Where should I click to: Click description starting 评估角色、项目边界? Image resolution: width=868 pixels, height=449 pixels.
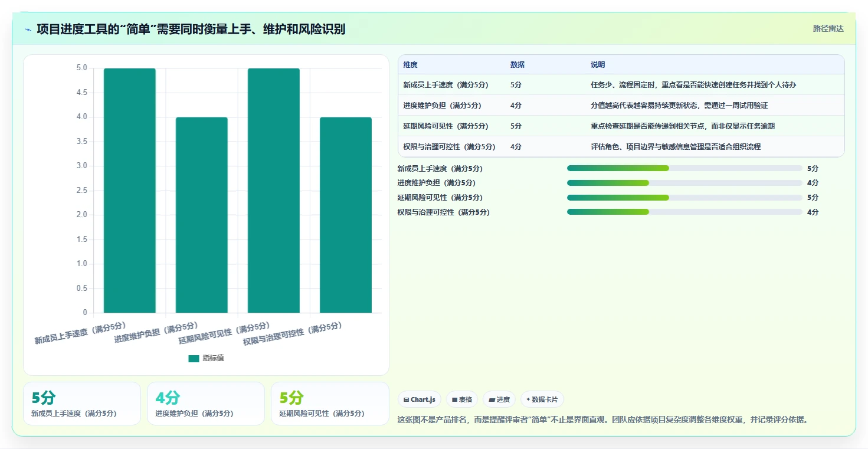coord(676,147)
